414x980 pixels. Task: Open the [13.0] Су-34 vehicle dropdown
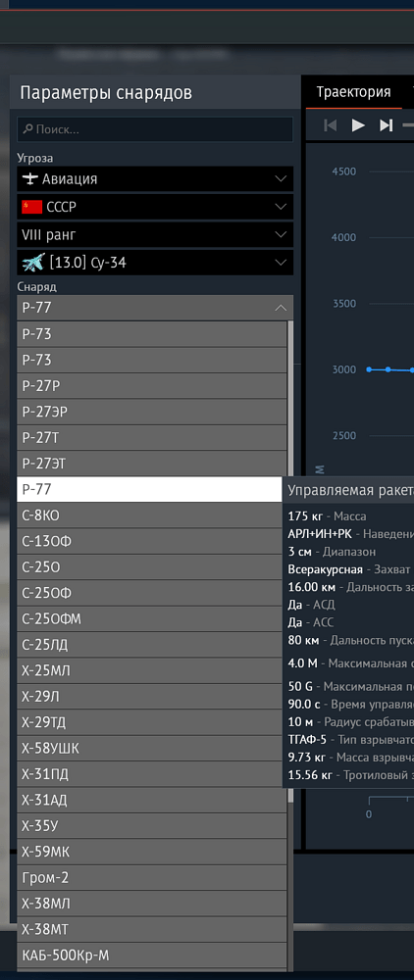click(154, 263)
